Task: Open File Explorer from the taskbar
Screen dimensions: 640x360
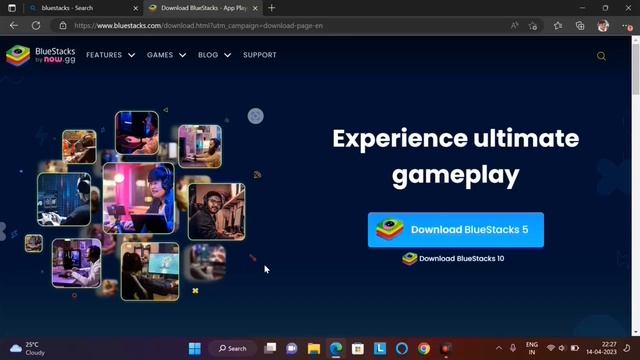Action: (314, 349)
